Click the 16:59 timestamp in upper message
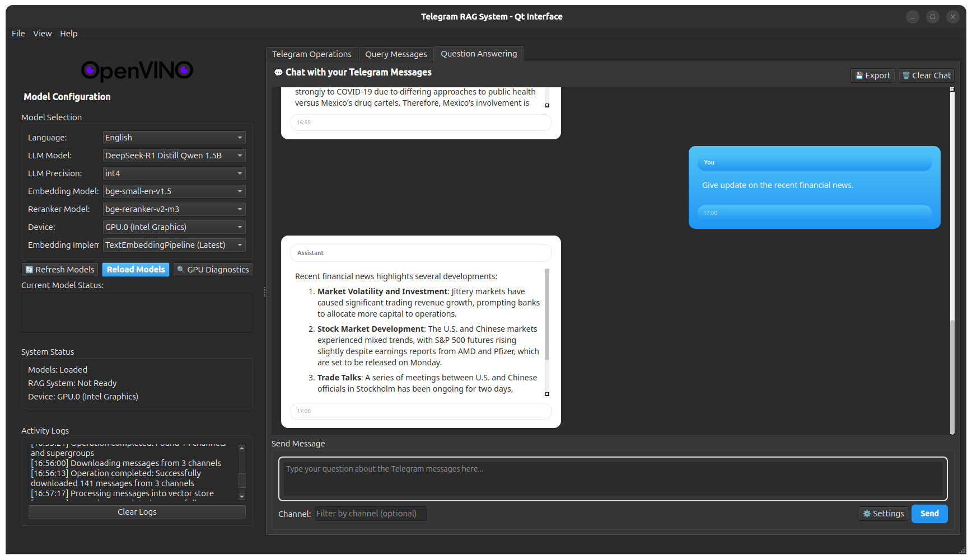This screenshot has width=972, height=560. [x=303, y=122]
